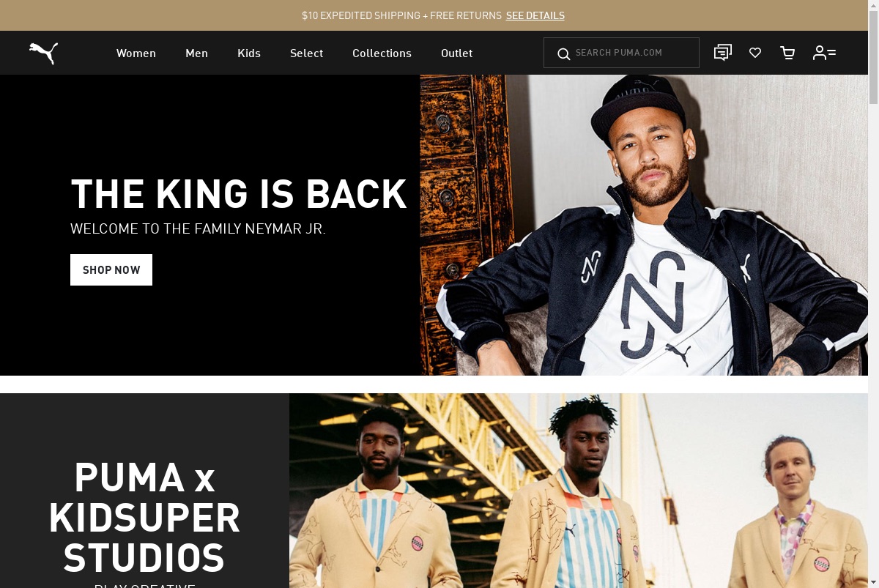Image resolution: width=879 pixels, height=588 pixels.
Task: Click the search magnifier icon
Action: click(563, 53)
